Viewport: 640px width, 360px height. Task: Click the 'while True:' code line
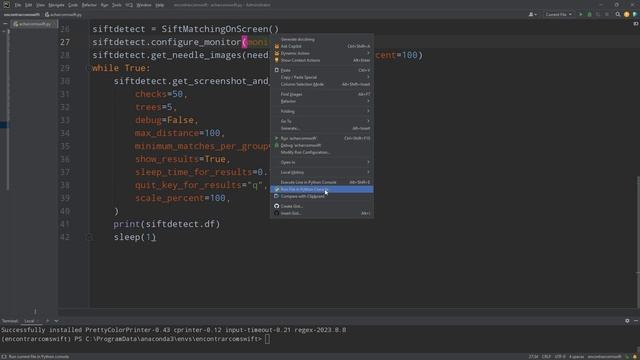[121, 68]
